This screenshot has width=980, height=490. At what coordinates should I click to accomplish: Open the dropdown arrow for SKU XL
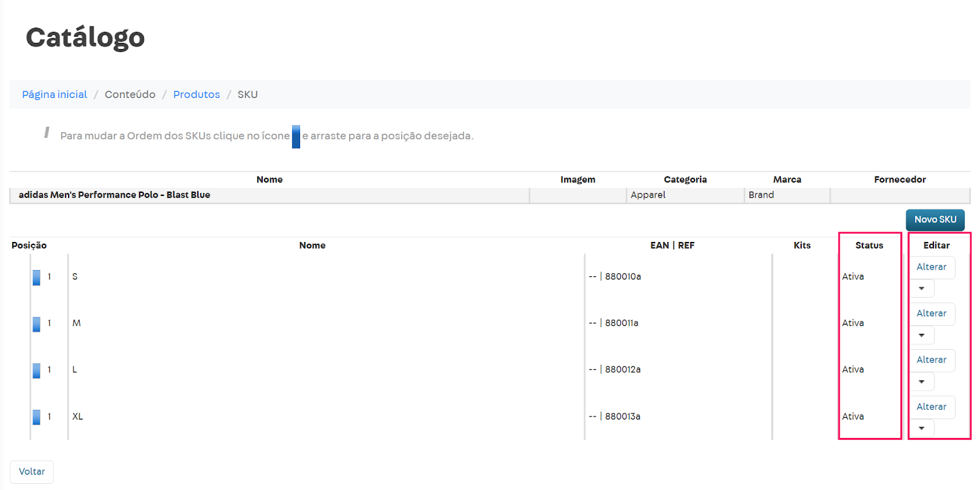click(x=922, y=428)
